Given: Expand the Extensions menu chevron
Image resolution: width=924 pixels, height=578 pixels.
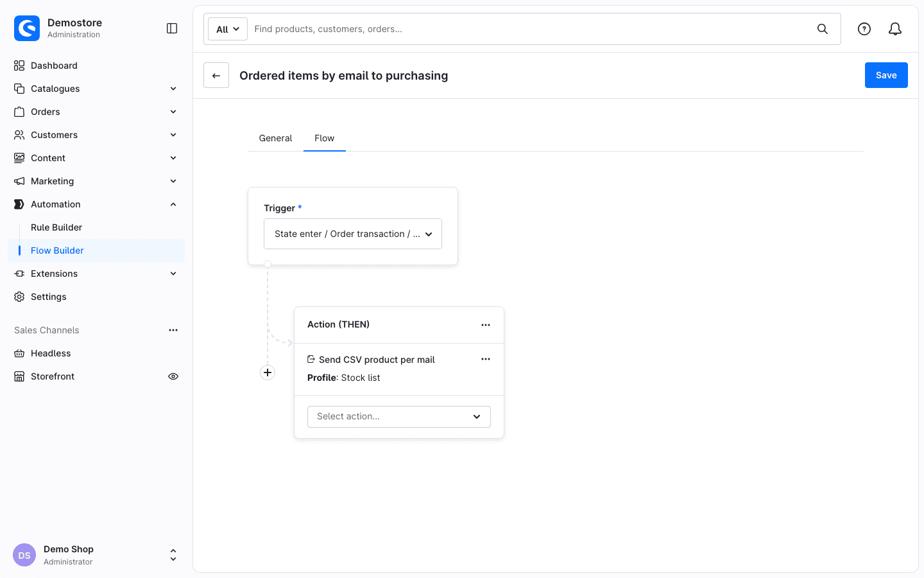Looking at the screenshot, I should click(x=173, y=274).
